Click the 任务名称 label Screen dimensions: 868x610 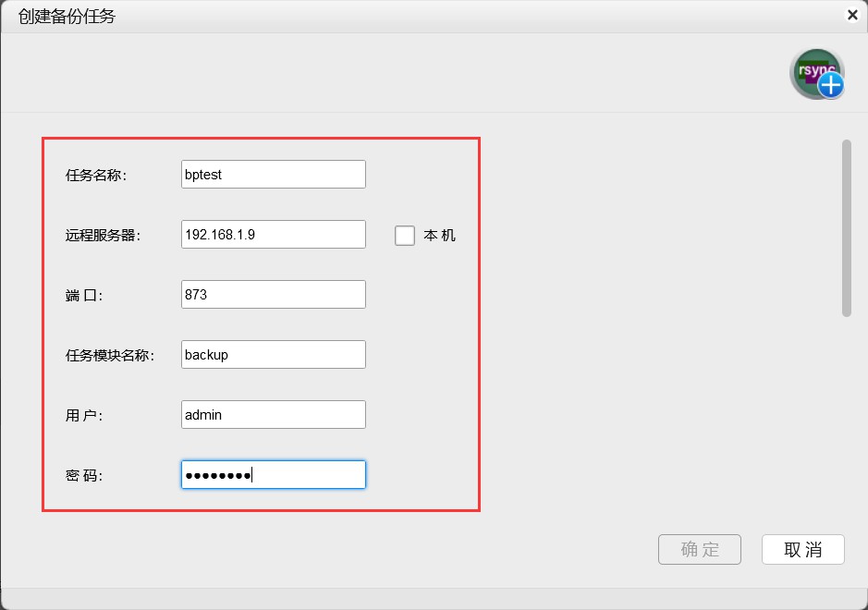tap(96, 175)
